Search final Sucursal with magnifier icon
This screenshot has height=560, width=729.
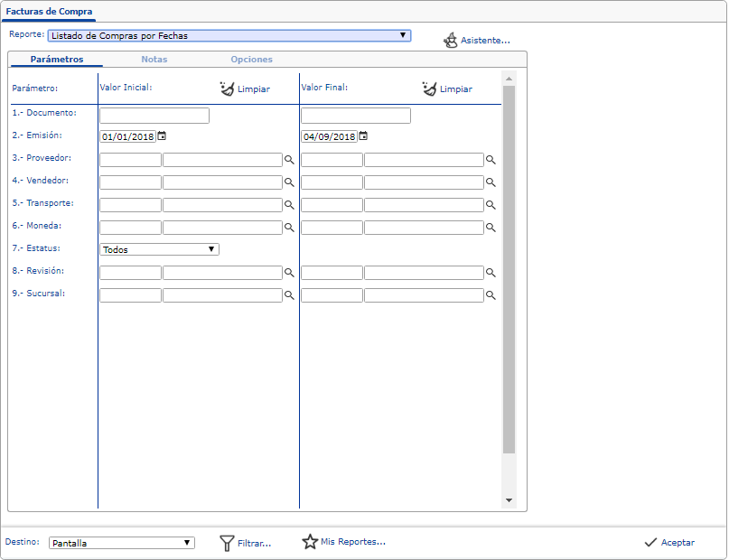click(491, 295)
